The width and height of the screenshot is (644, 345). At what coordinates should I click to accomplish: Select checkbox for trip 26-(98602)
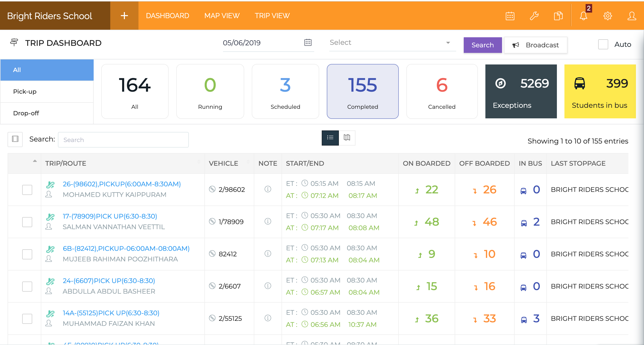pos(27,190)
